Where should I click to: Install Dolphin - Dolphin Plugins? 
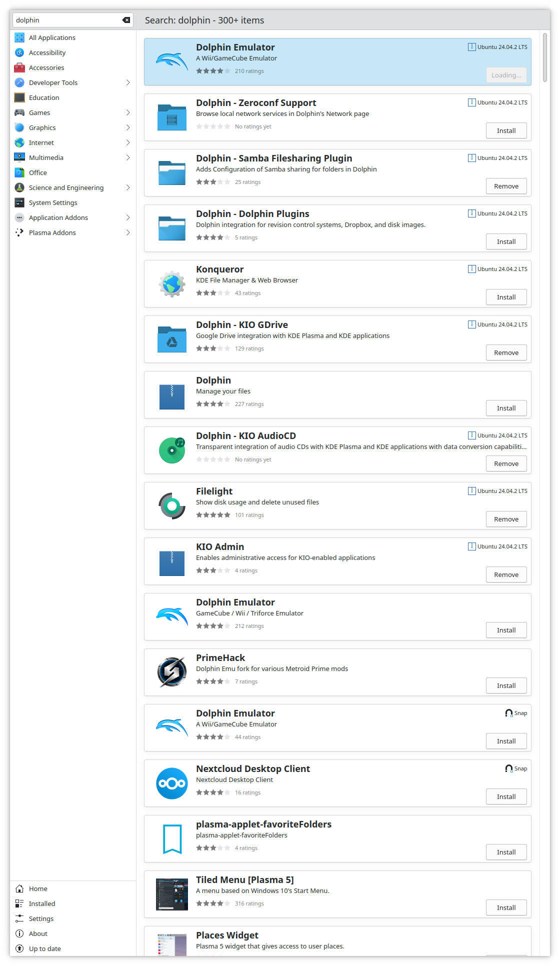[506, 241]
